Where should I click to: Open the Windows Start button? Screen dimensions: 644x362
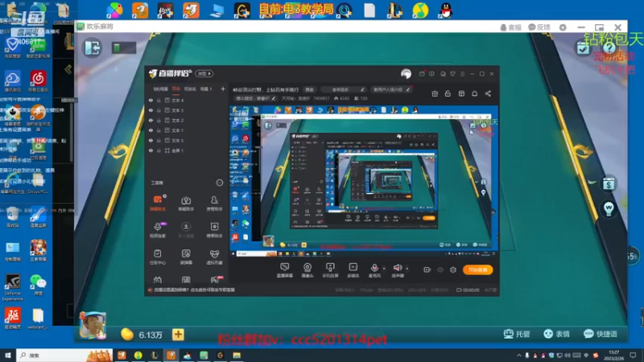coord(8,356)
